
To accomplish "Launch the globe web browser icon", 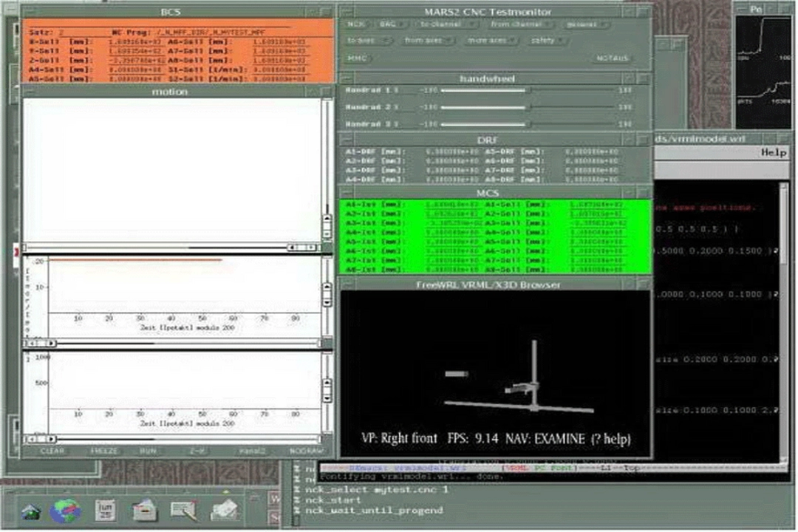I will coord(66,510).
